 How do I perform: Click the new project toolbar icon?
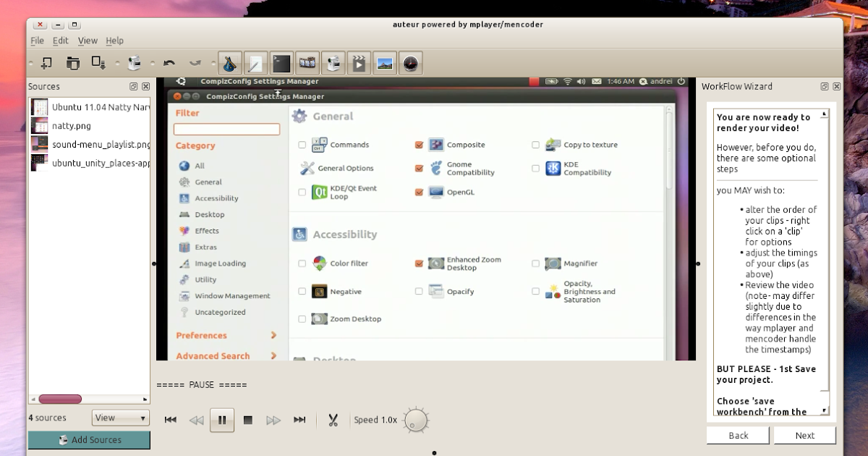coord(46,63)
